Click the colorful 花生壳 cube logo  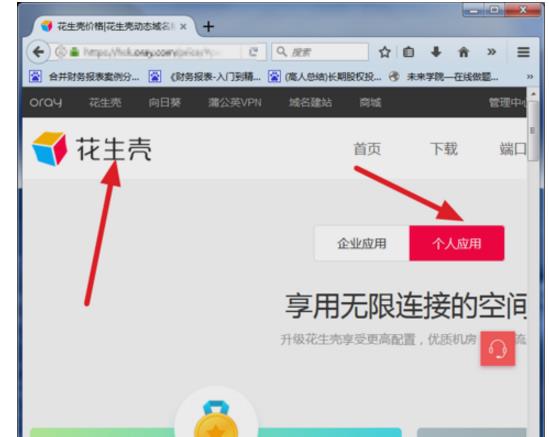coord(49,149)
